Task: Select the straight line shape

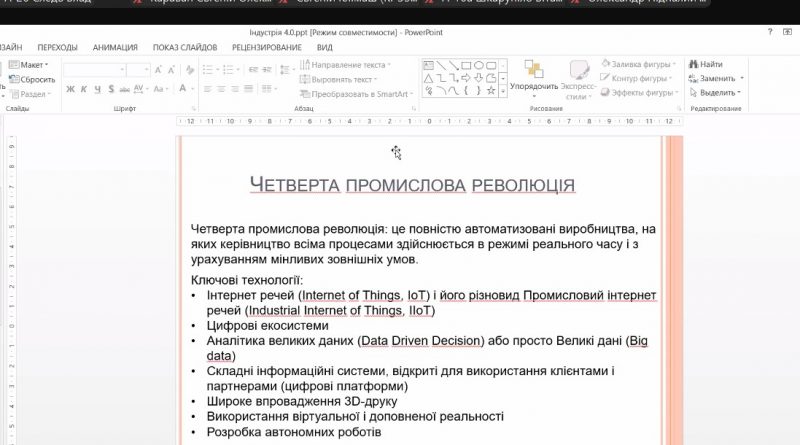Action: [441, 65]
